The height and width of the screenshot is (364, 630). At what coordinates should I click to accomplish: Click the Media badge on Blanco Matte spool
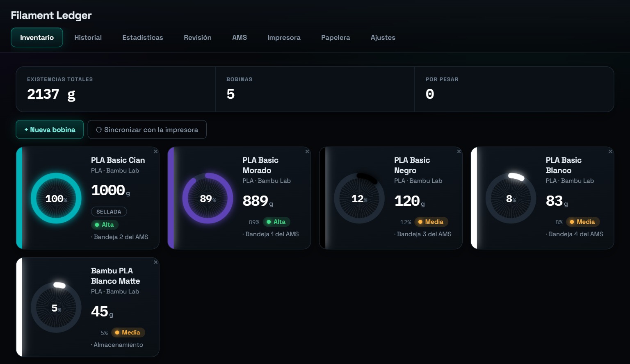[128, 332]
